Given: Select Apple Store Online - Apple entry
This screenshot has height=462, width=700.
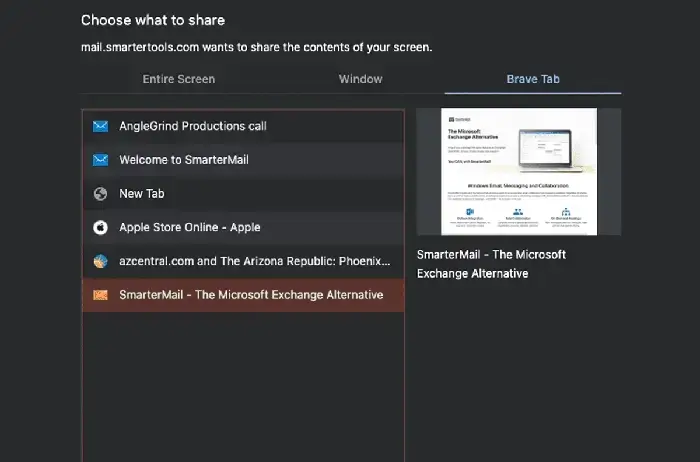Looking at the screenshot, I should tap(243, 227).
